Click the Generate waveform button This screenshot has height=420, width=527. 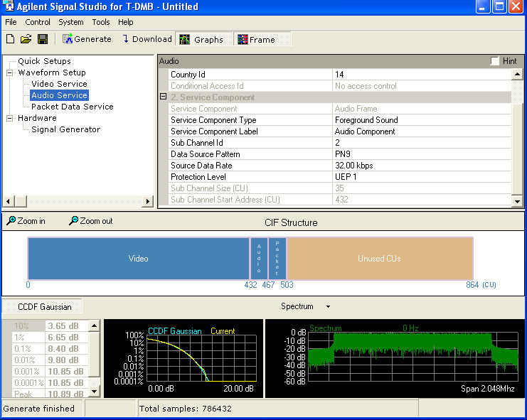(x=87, y=39)
